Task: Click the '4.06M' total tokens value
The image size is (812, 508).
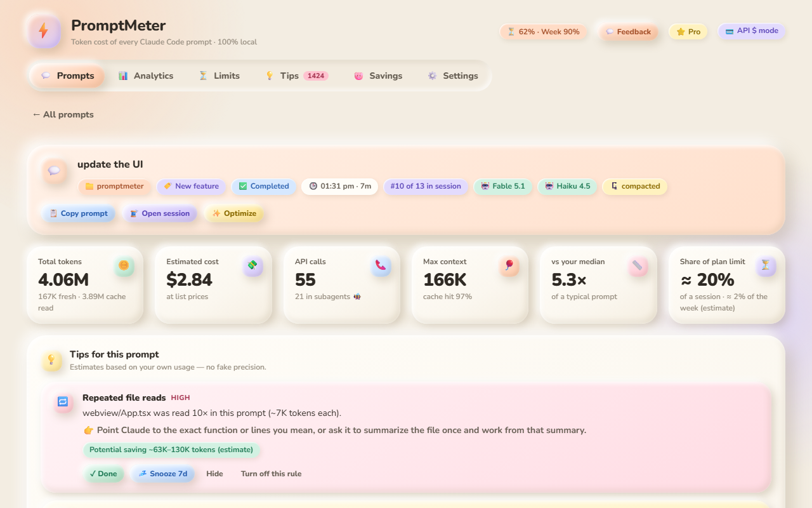Action: pos(63,279)
